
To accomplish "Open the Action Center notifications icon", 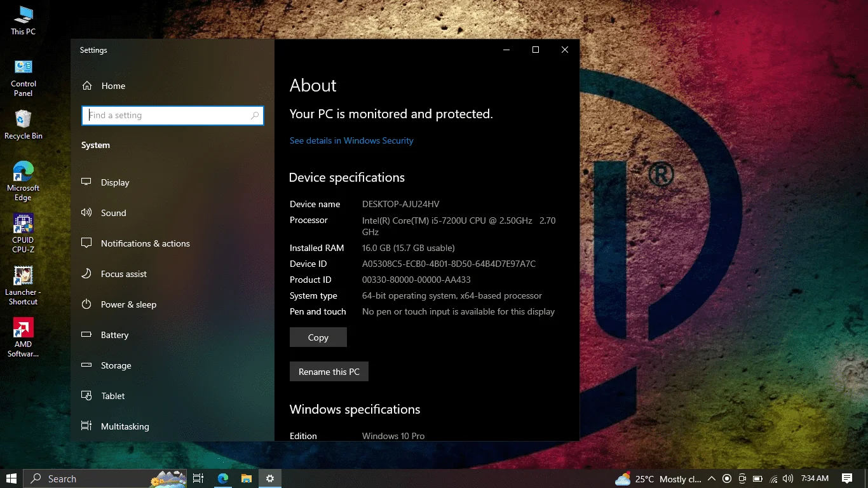I will pos(847,478).
